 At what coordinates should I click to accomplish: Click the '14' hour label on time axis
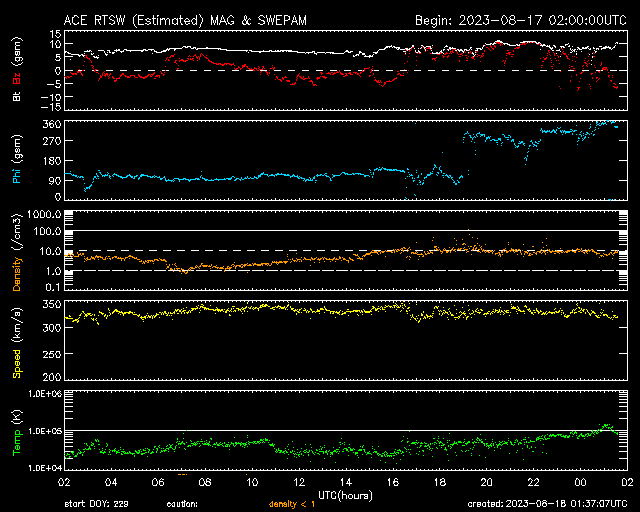(346, 483)
